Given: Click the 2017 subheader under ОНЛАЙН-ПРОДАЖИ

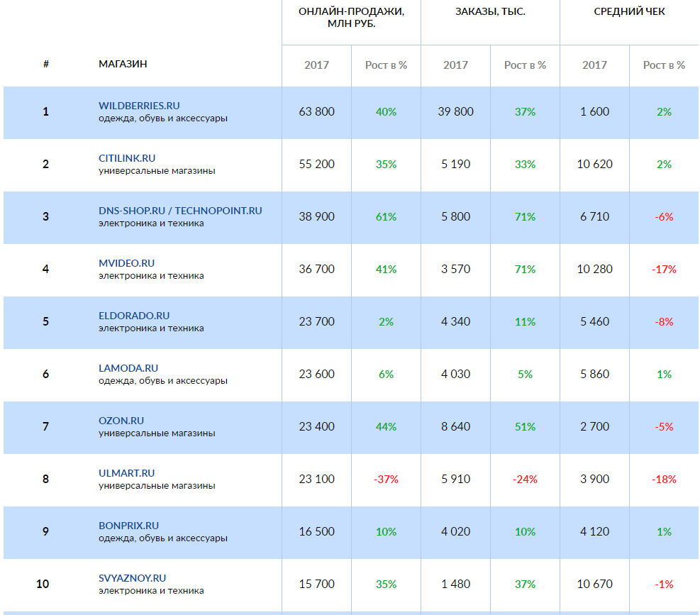Looking at the screenshot, I should (316, 65).
